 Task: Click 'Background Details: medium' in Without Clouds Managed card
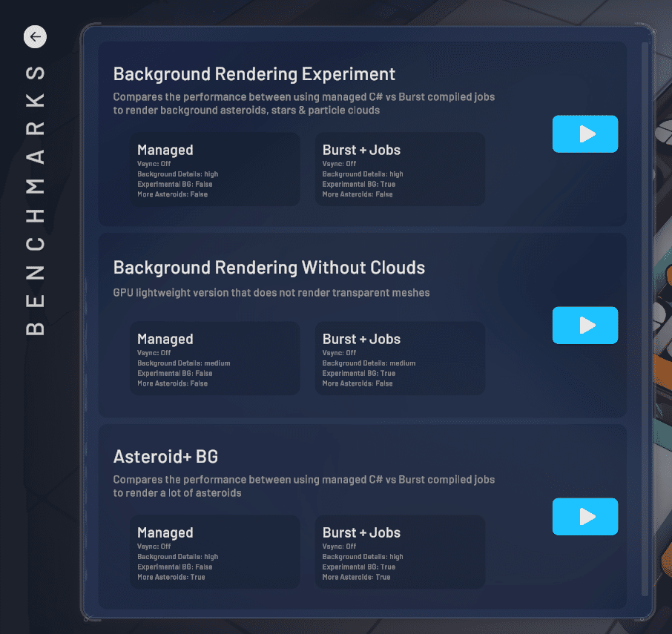(x=184, y=363)
